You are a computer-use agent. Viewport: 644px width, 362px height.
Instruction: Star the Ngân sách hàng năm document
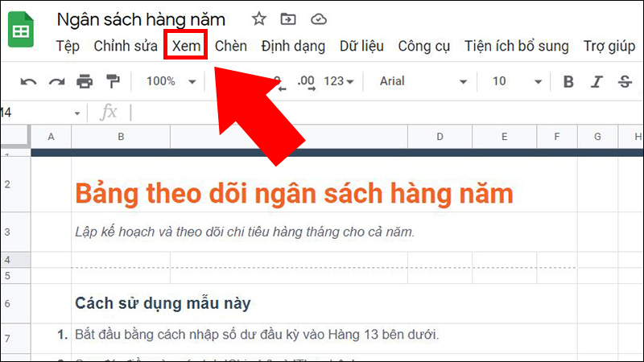coord(258,19)
